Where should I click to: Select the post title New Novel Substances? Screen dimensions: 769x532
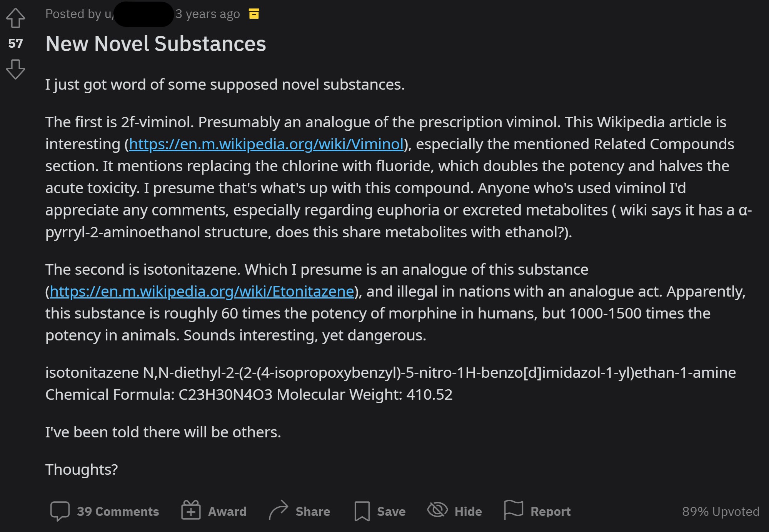click(155, 44)
